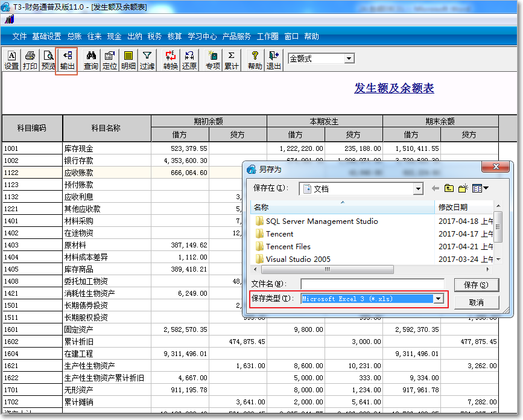Open the 明细 (Details) toolbar icon
Viewport: 523px width, 420px height.
tap(128, 60)
